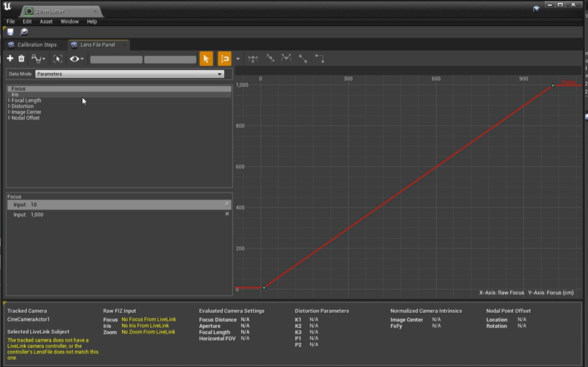
Task: Open the Asset menu
Action: (x=46, y=21)
